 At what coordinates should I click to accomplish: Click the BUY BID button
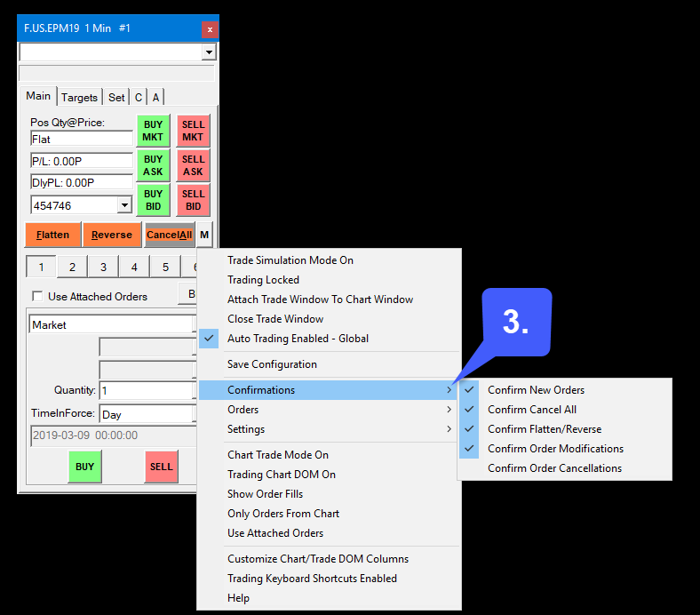[153, 200]
